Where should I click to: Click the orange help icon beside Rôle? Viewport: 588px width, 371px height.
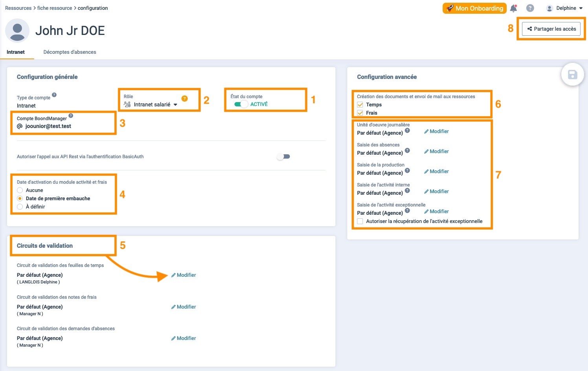185,99
